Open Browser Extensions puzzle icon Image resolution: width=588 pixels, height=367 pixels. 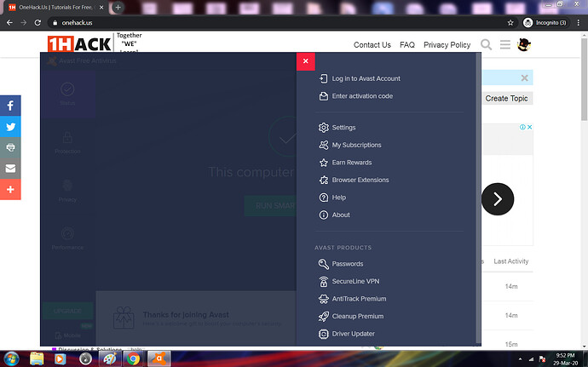323,180
